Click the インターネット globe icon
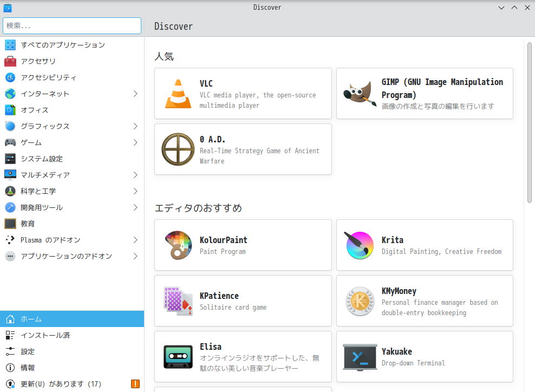 click(10, 94)
